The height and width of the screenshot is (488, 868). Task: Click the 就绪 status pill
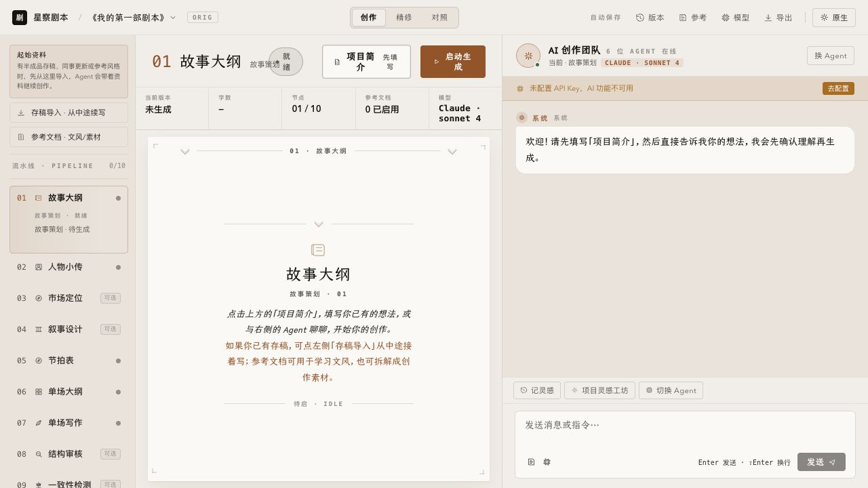[x=286, y=62]
